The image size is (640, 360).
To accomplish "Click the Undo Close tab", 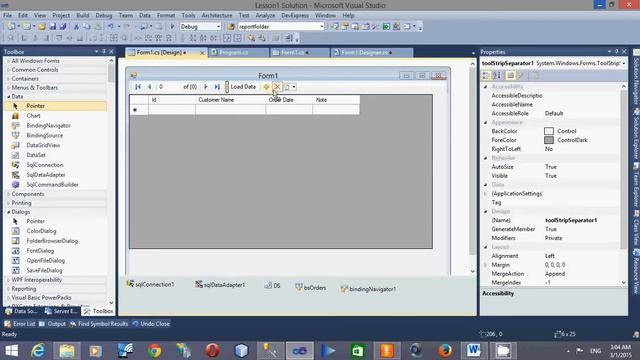I will point(151,324).
